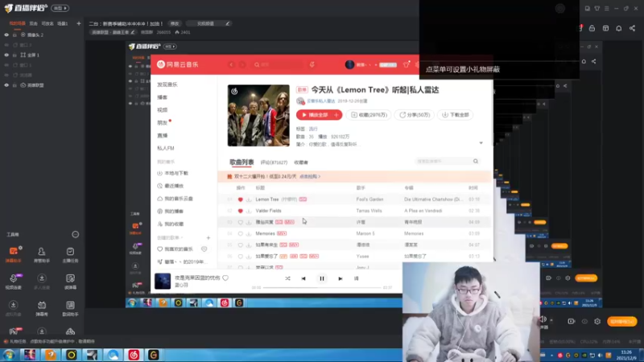This screenshot has width=644, height=362.
Task: Click search magnifier in playlist song search box
Action: pyautogui.click(x=476, y=162)
